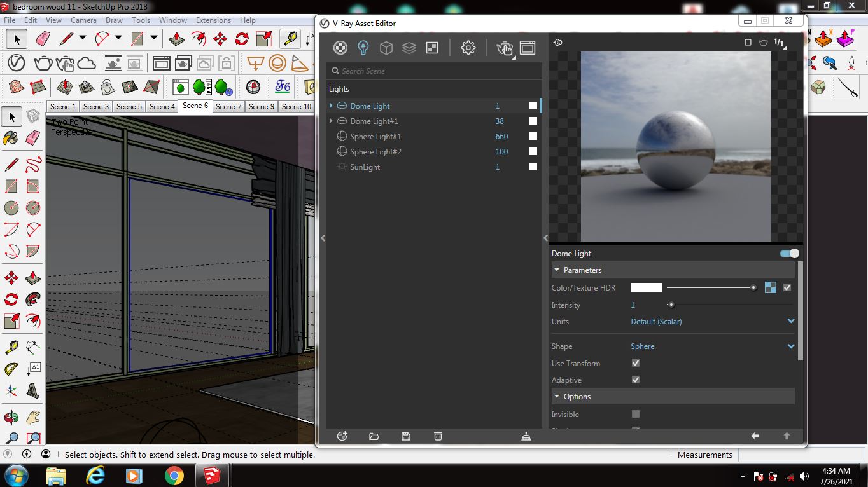Open the Extensions menu
868x487 pixels.
(213, 20)
